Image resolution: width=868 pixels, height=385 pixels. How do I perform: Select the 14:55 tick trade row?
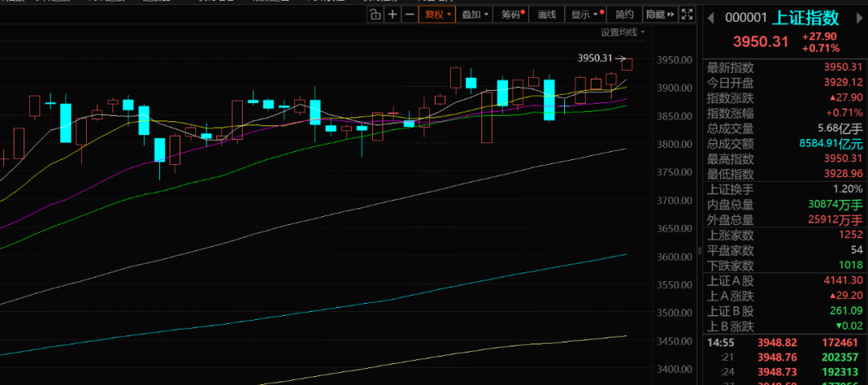pos(784,343)
